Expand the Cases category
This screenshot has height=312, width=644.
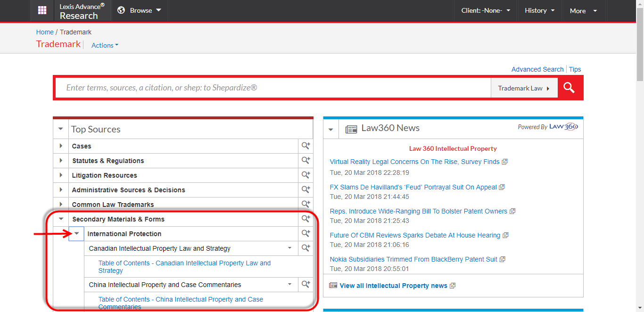click(61, 146)
